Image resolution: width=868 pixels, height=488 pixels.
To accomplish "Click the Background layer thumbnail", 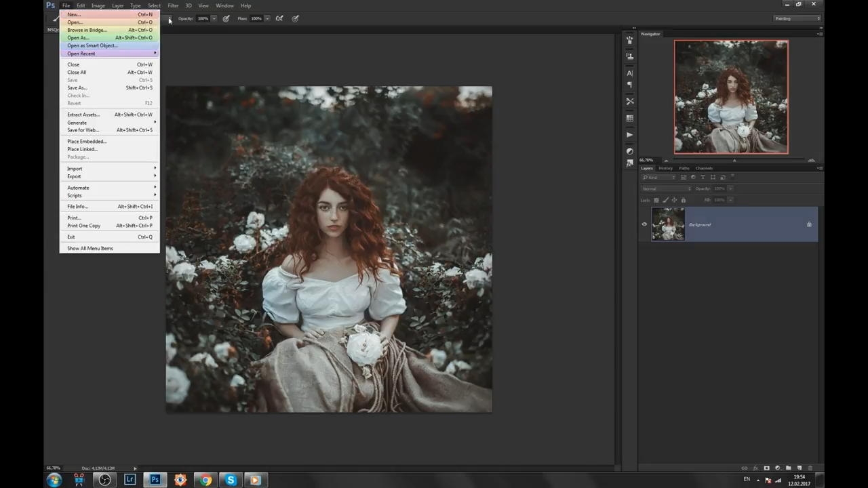I will 668,224.
